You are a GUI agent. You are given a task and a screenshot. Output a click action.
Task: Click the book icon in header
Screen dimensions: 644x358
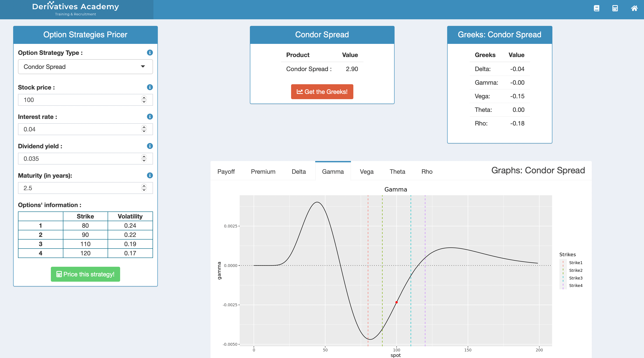pyautogui.click(x=596, y=8)
